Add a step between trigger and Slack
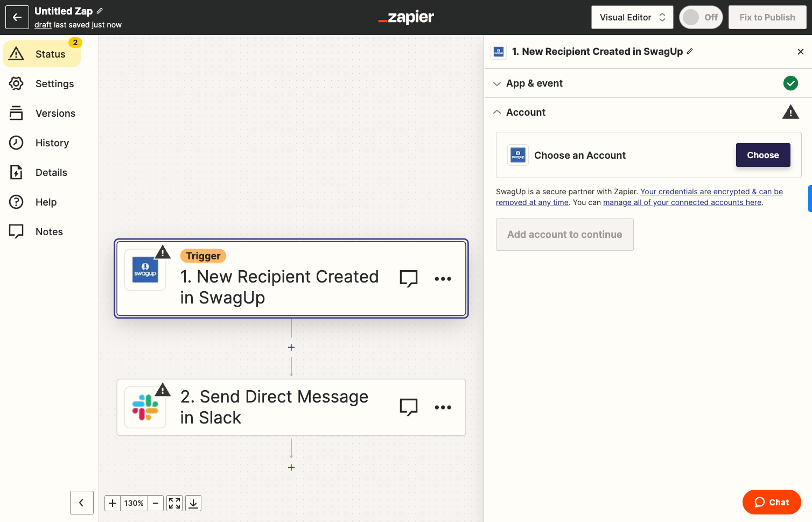Image resolution: width=812 pixels, height=522 pixels. click(x=291, y=348)
